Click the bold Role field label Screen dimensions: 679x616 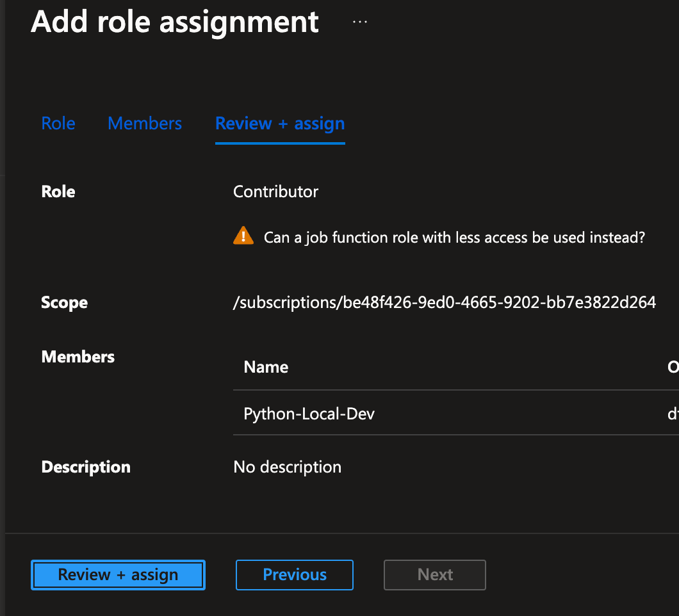(x=58, y=192)
